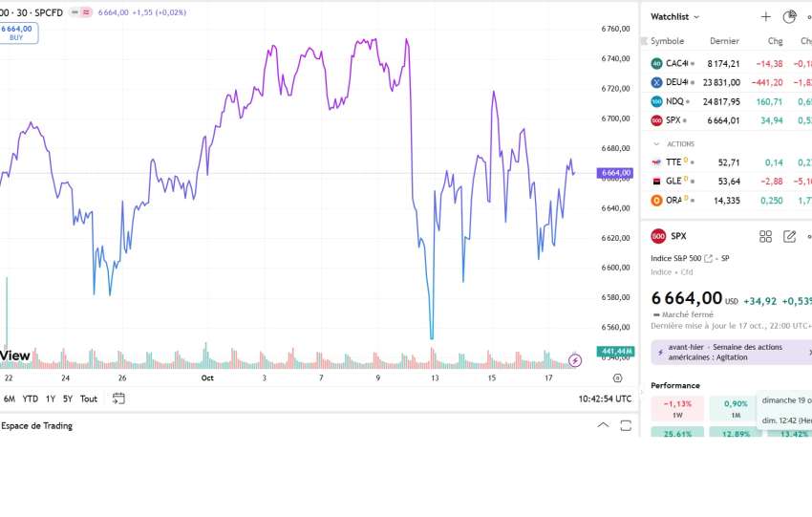Image resolution: width=812 pixels, height=517 pixels.
Task: Click the chart axis settings icon at bottom right
Action: (x=617, y=378)
